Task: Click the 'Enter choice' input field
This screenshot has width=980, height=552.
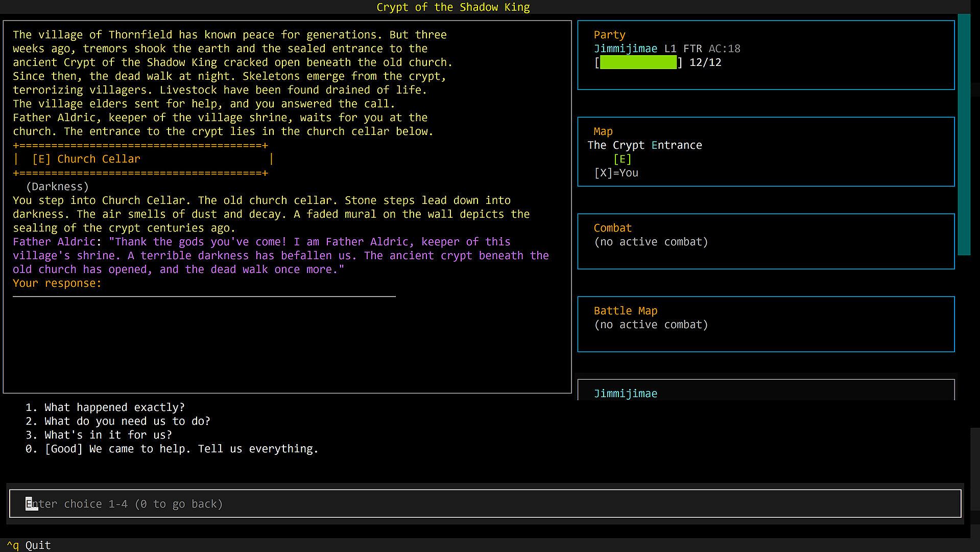Action: pyautogui.click(x=485, y=504)
